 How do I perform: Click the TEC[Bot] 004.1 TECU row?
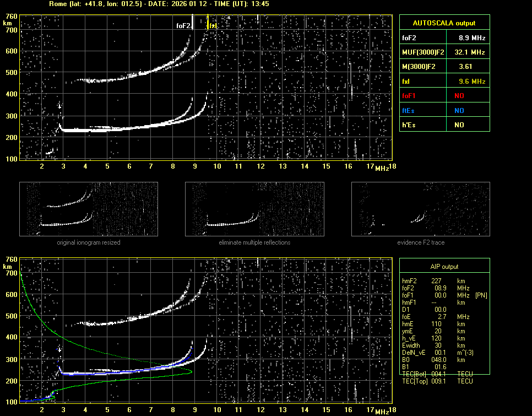pyautogui.click(x=437, y=374)
